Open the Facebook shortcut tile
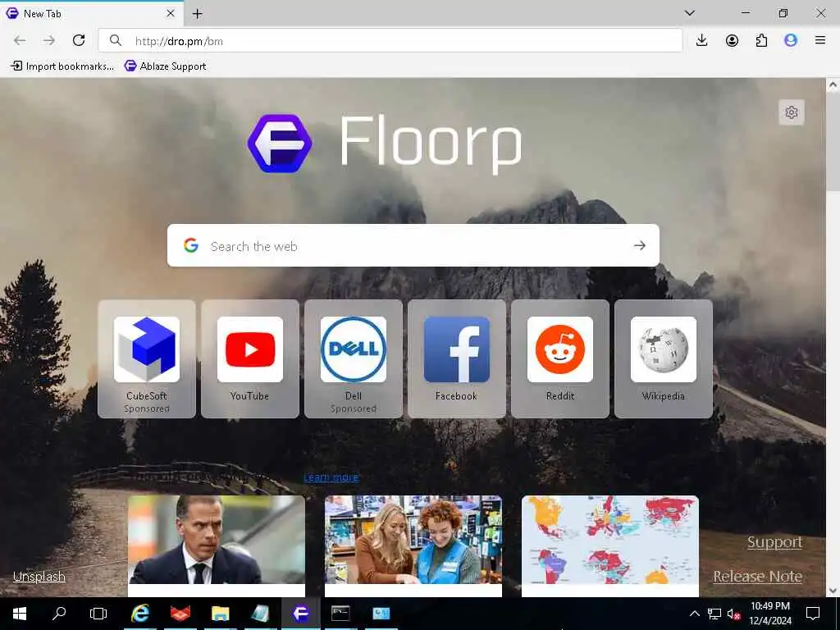This screenshot has width=840, height=630. pos(457,358)
